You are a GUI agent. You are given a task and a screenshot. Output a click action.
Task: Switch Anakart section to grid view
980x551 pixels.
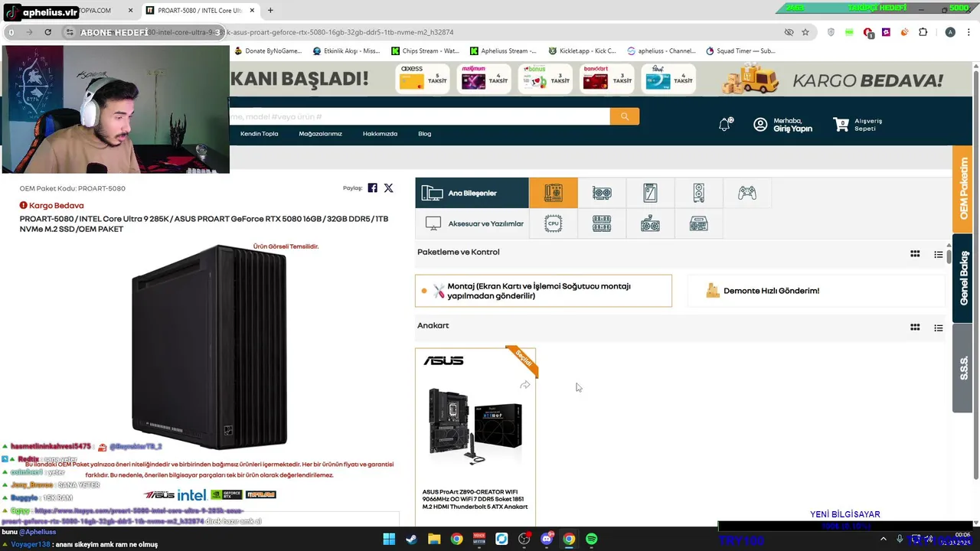(x=915, y=328)
